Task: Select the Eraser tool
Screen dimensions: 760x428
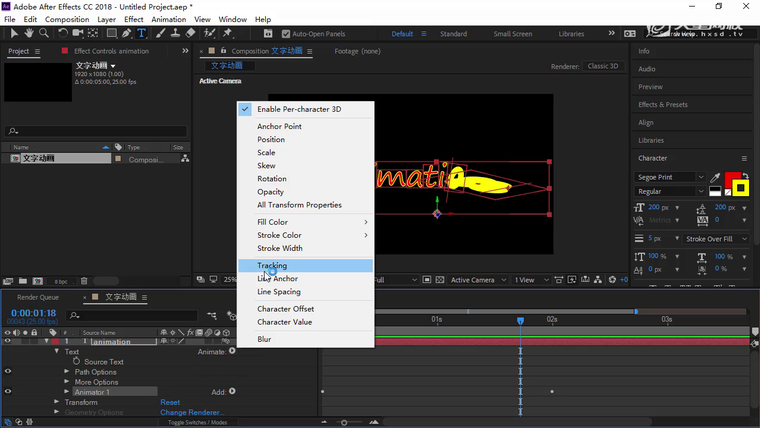Action: [191, 33]
